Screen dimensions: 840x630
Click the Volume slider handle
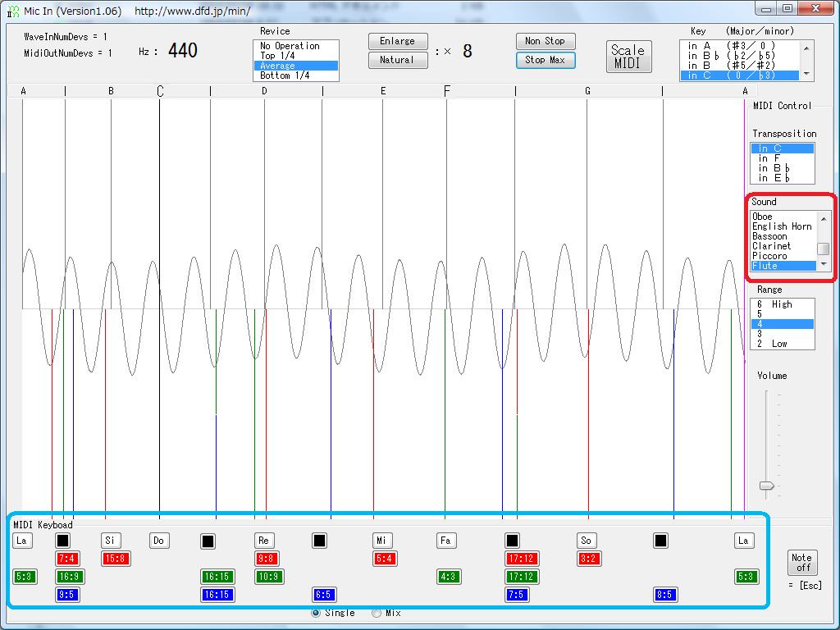(x=767, y=486)
